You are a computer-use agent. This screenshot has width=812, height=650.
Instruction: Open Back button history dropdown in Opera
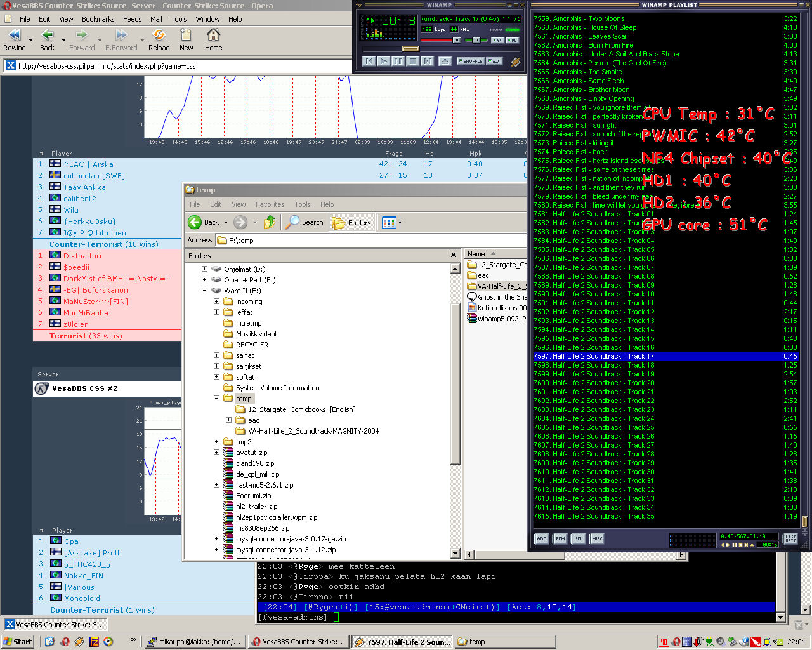pyautogui.click(x=63, y=41)
